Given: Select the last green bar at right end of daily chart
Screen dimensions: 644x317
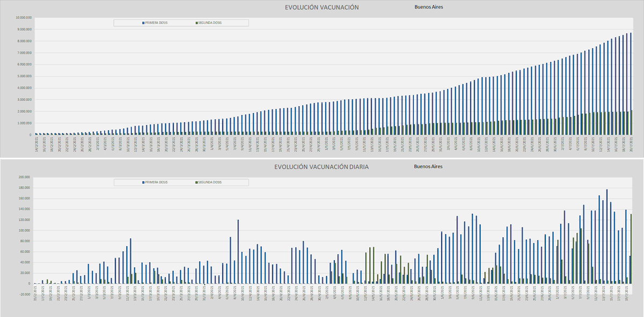Looking at the screenshot, I should [x=631, y=249].
